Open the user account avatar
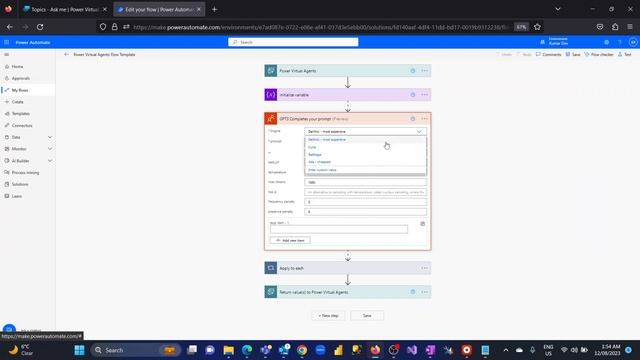 (x=633, y=42)
